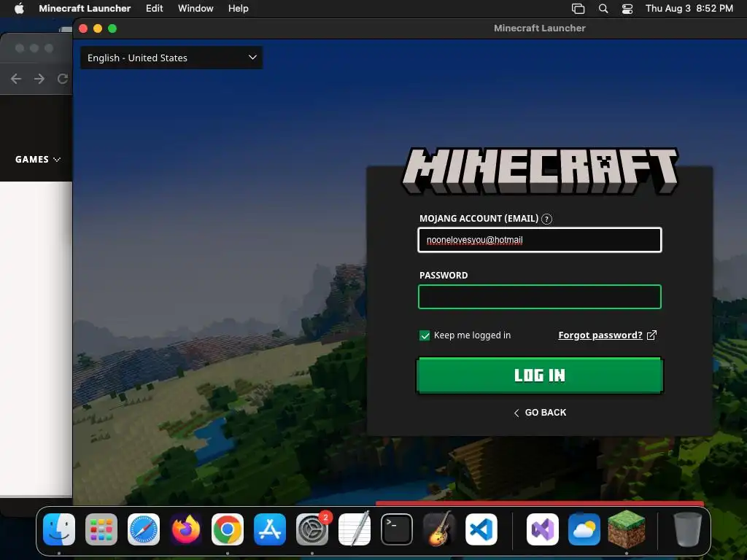Open the English - United States language dropdown
Viewport: 747px width, 560px height.
coord(171,58)
